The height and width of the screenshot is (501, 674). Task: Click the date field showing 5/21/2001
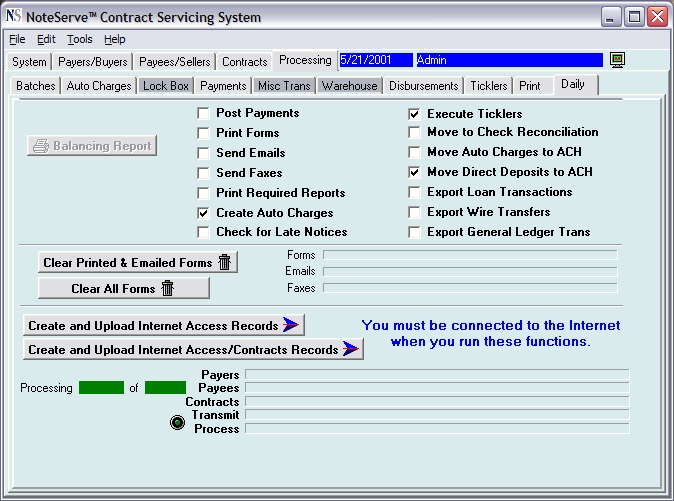pos(376,60)
